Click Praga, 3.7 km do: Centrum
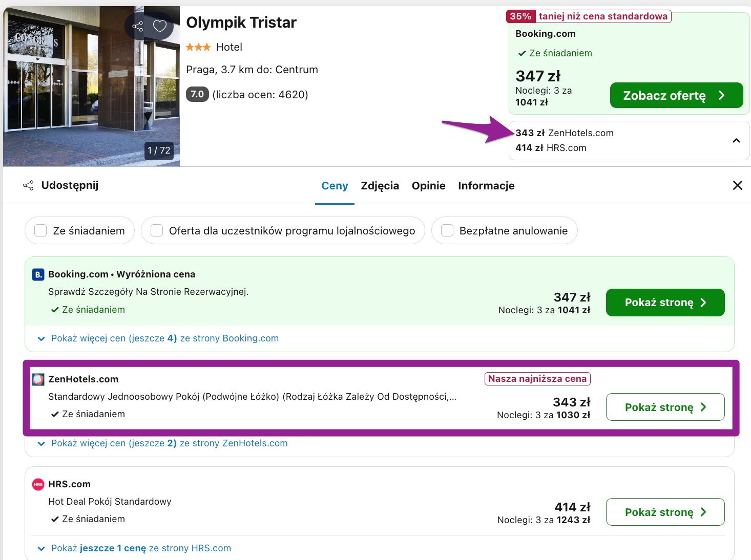This screenshot has width=751, height=560. tap(252, 70)
